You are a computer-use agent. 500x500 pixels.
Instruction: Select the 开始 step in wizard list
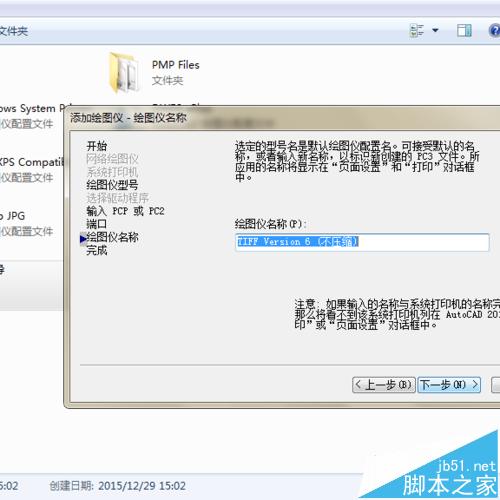pos(97,146)
